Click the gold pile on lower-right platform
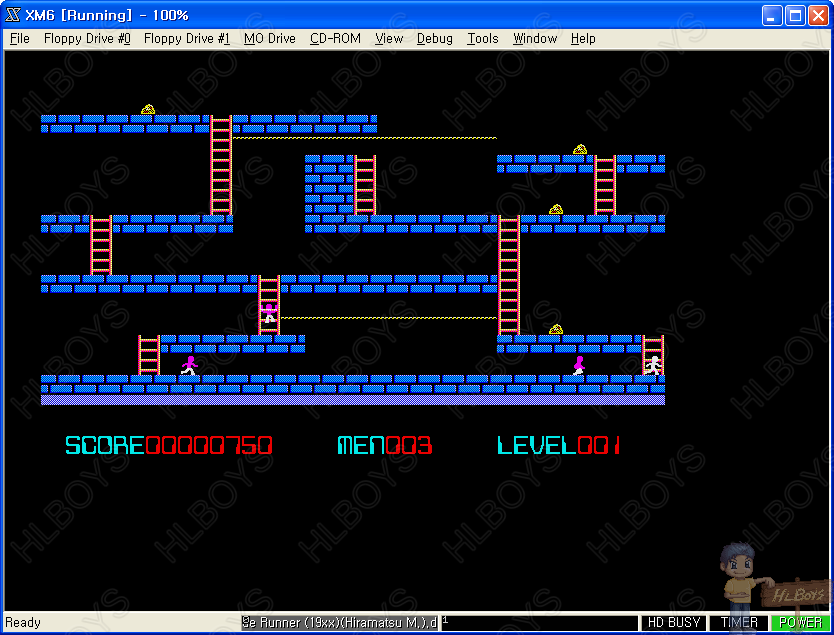The image size is (834, 635). (556, 329)
